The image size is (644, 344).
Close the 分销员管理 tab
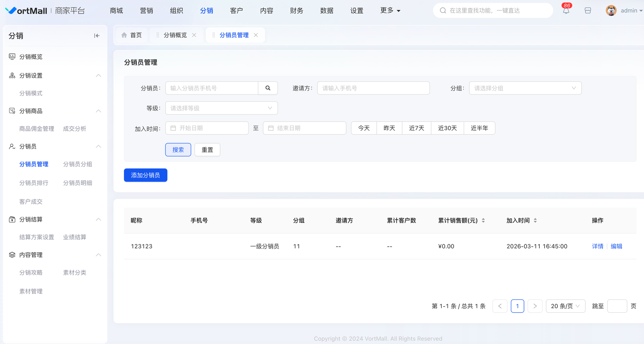[256, 35]
